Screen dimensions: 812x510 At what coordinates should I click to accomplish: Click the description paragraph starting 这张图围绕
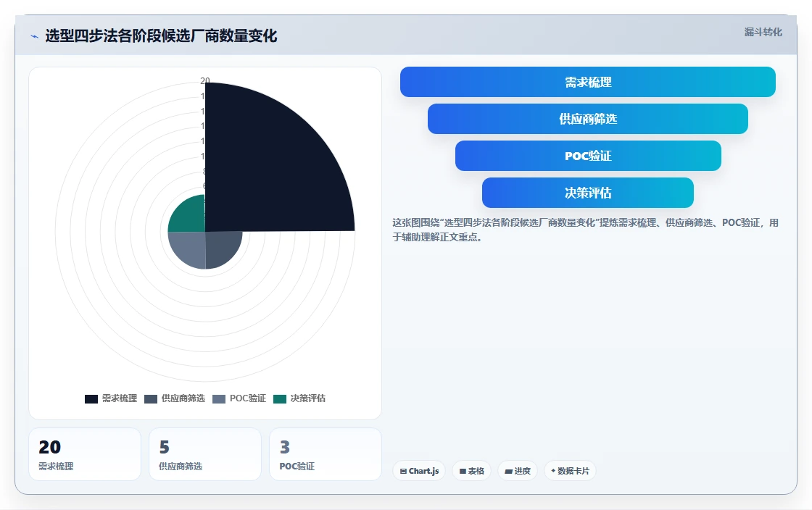585,230
